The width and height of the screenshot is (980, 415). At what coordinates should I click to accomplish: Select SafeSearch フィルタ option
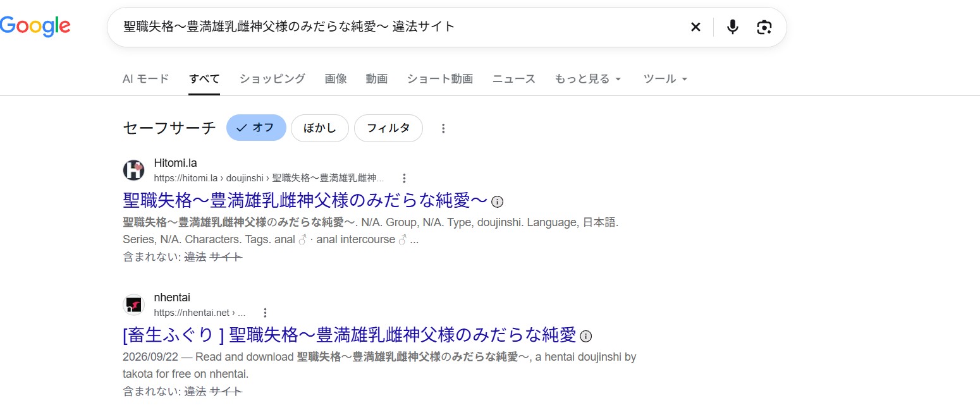coord(388,128)
